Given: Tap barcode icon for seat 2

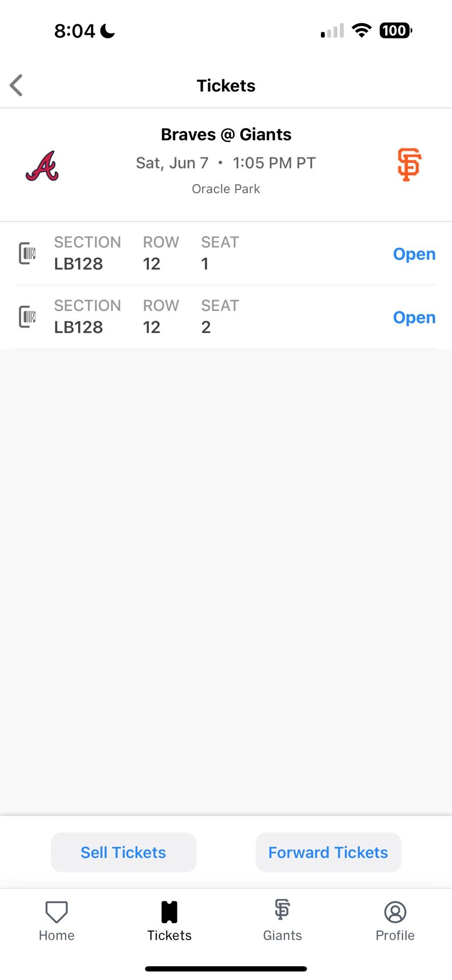Looking at the screenshot, I should coord(28,316).
